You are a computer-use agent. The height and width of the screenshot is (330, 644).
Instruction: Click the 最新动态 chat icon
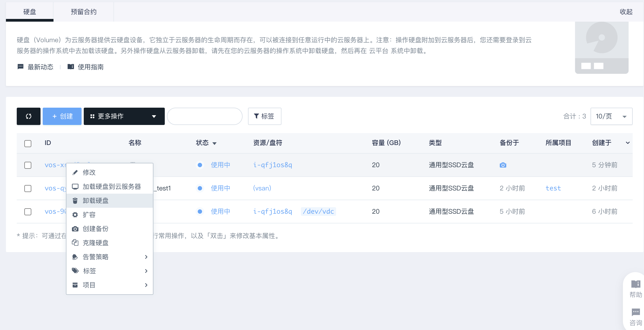click(x=21, y=67)
